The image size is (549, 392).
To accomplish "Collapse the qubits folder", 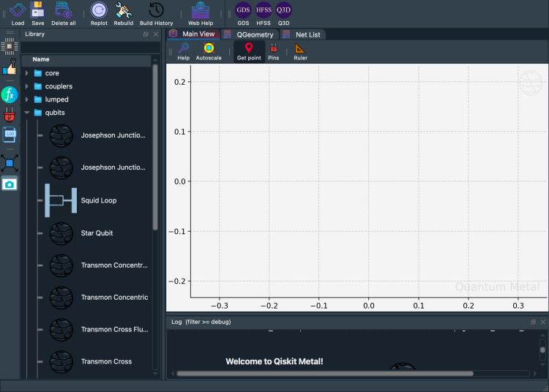I will click(26, 113).
